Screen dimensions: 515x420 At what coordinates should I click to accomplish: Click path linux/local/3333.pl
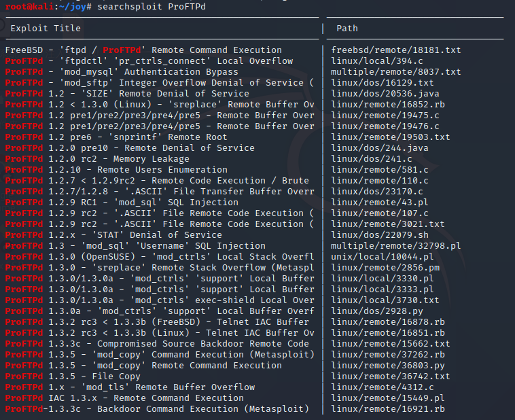(383, 289)
